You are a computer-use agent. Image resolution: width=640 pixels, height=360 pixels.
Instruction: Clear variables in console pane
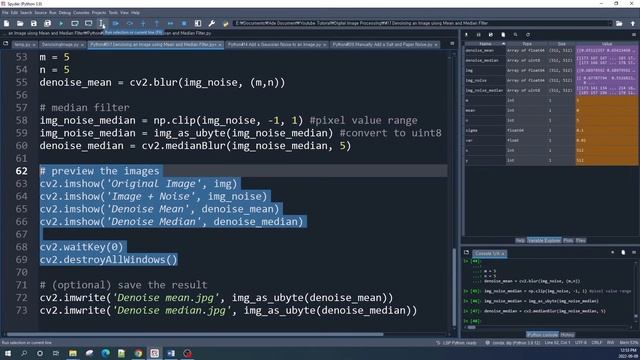point(623,253)
